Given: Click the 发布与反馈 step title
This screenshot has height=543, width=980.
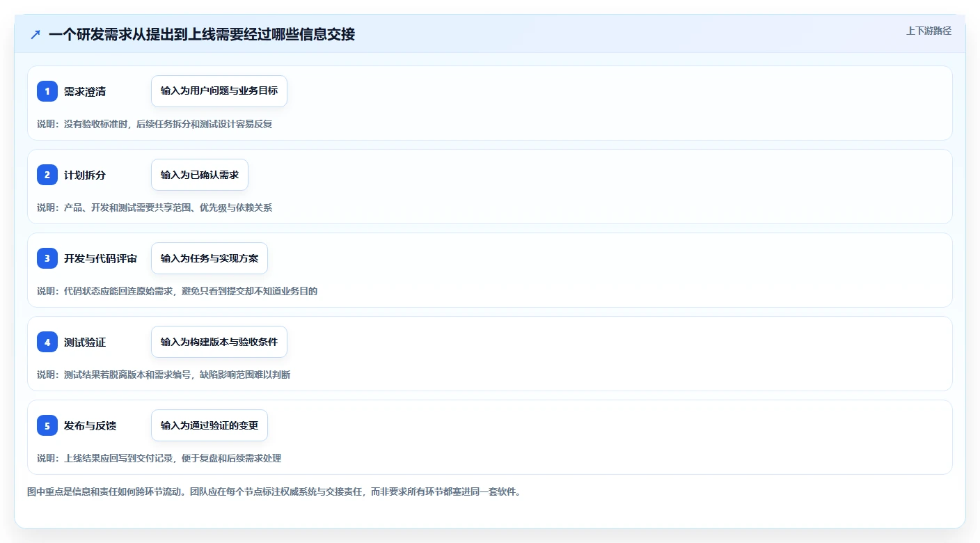Looking at the screenshot, I should [90, 425].
